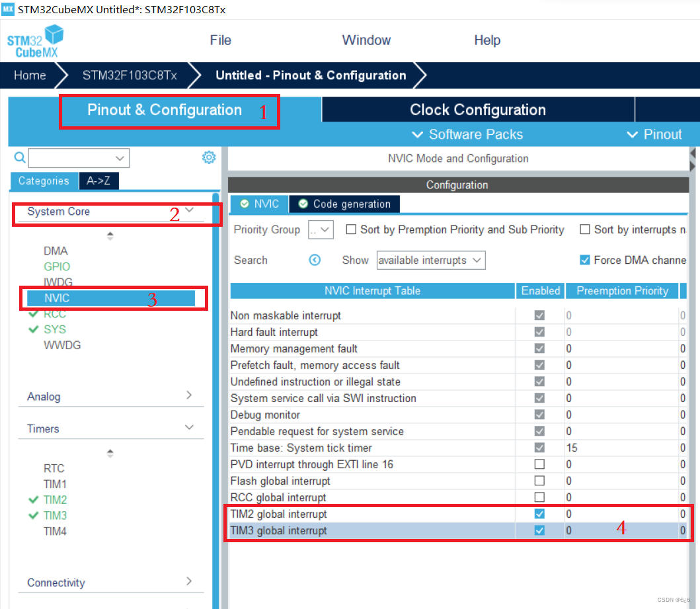Open the Show available interrupts dropdown
Viewport: 700px width, 609px height.
[431, 260]
